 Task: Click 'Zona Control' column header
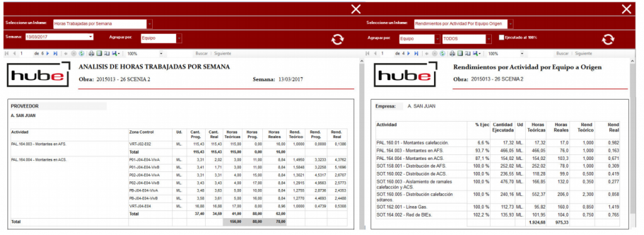click(142, 132)
